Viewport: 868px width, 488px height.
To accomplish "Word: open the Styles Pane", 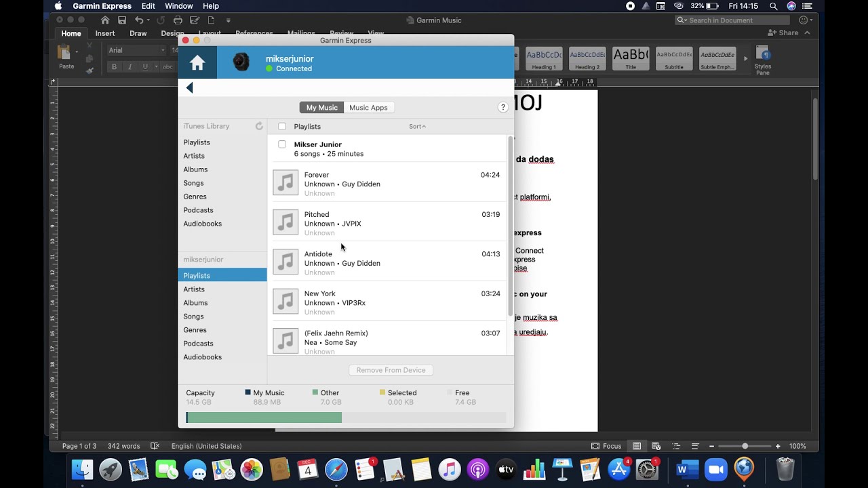I will tap(763, 60).
